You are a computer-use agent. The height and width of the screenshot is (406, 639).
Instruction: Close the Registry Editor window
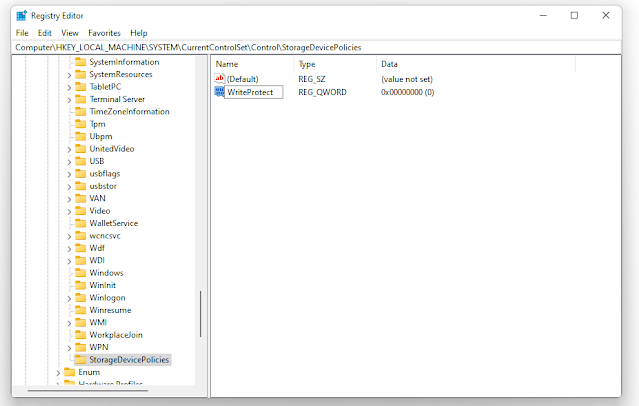tap(606, 15)
